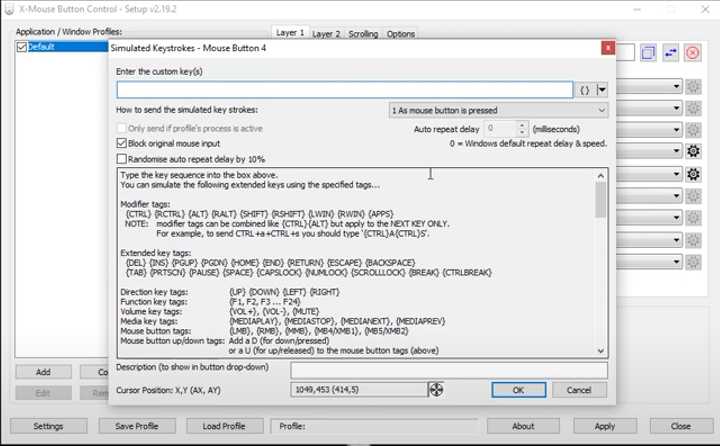This screenshot has width=720, height=446.
Task: Click the Save Profile button
Action: click(x=137, y=426)
